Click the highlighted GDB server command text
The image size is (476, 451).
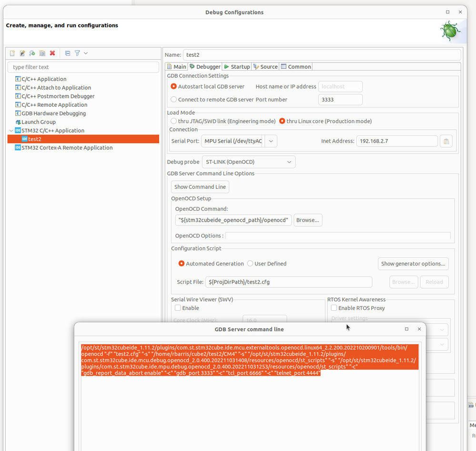(249, 360)
